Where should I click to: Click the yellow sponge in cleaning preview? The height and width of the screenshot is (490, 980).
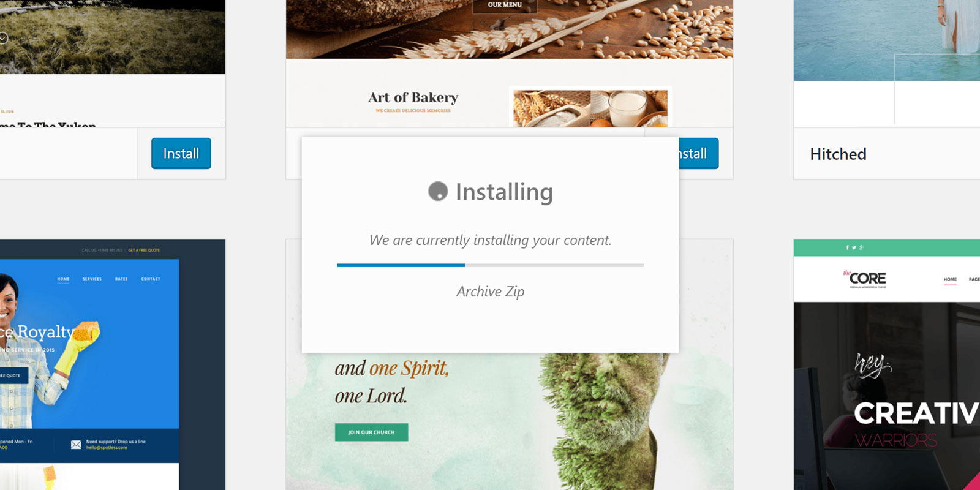87,331
